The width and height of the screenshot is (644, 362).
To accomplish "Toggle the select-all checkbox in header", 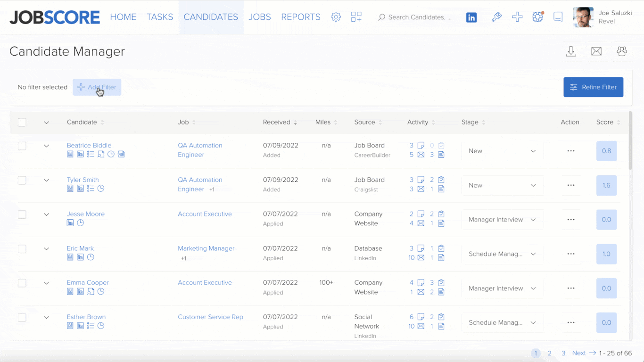I will [x=22, y=122].
